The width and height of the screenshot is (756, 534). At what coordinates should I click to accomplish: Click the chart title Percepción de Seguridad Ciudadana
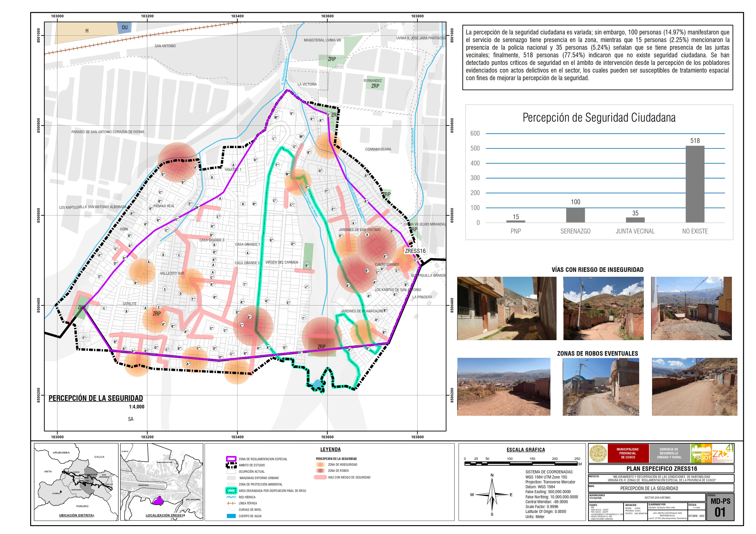point(599,117)
